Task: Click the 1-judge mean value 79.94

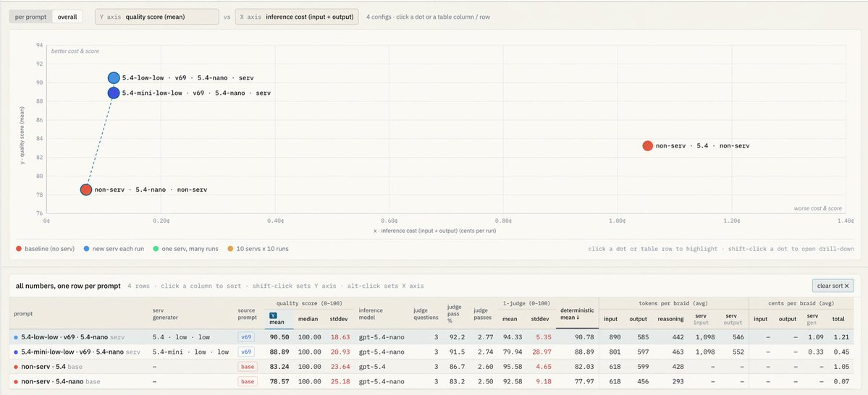Action: coord(510,352)
